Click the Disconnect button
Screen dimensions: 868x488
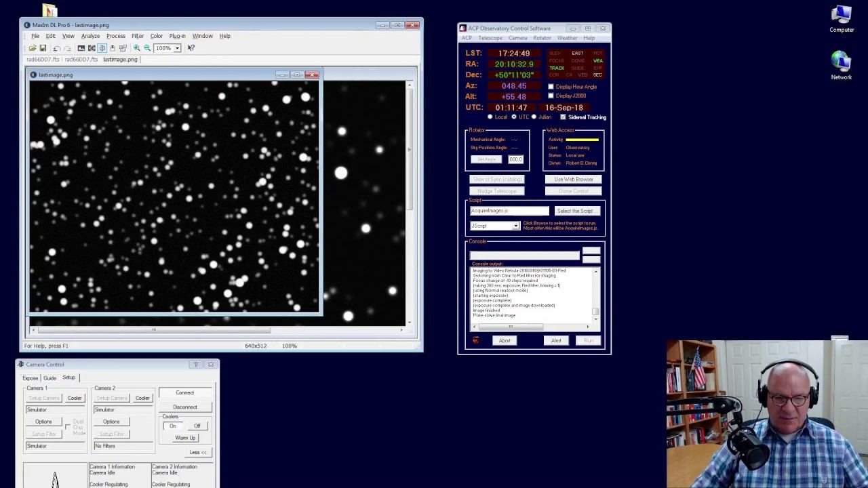(x=185, y=407)
